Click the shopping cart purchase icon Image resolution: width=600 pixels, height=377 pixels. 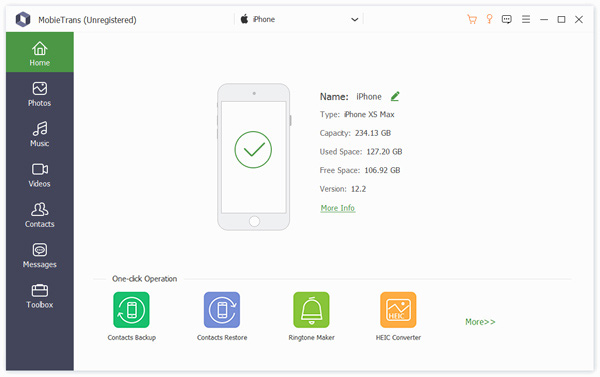click(x=472, y=19)
